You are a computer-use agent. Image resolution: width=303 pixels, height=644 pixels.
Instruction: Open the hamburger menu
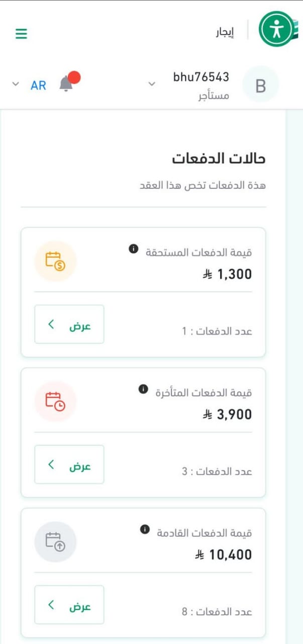click(21, 34)
